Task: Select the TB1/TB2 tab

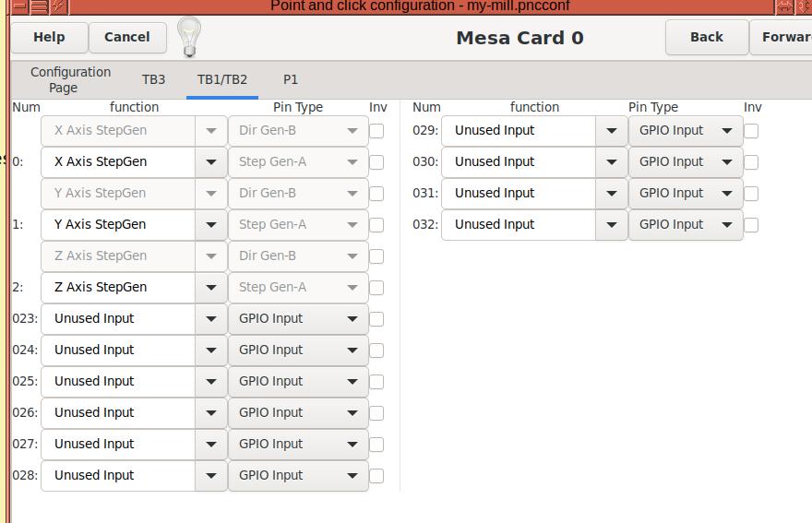Action: 222,79
